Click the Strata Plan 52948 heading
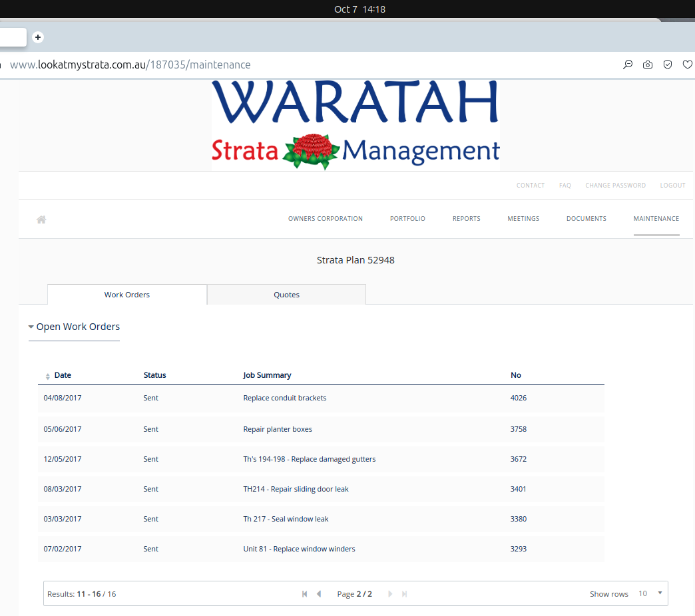The height and width of the screenshot is (616, 695). point(355,260)
